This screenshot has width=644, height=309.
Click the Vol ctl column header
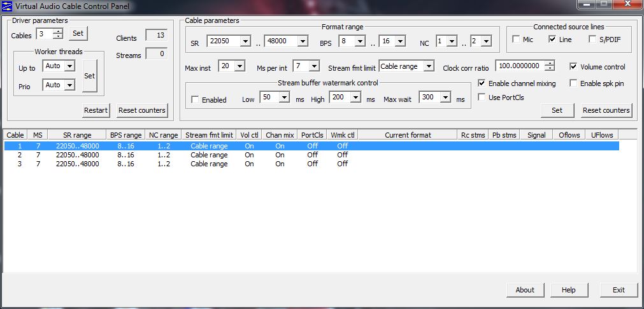click(249, 135)
